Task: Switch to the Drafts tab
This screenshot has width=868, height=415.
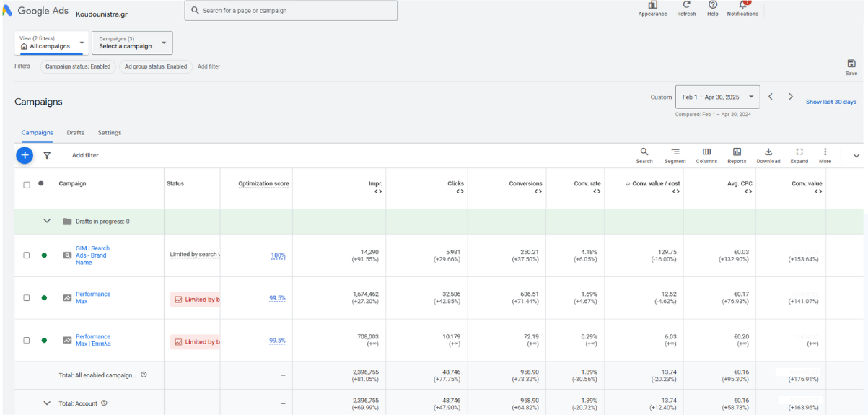Action: coord(76,133)
